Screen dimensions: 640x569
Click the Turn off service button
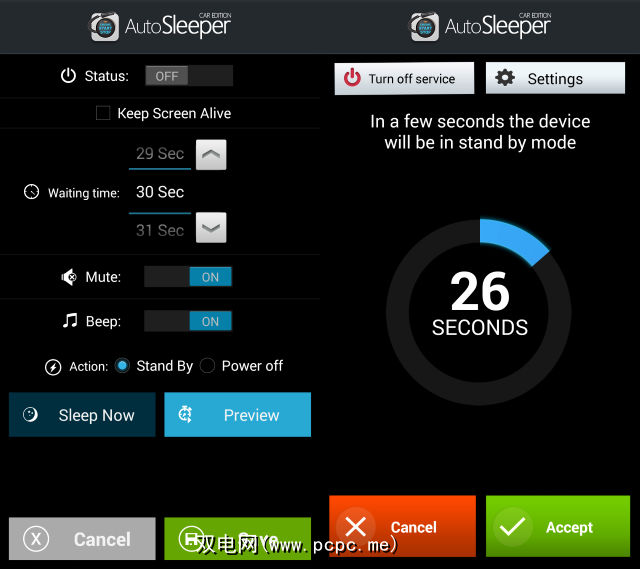(404, 78)
